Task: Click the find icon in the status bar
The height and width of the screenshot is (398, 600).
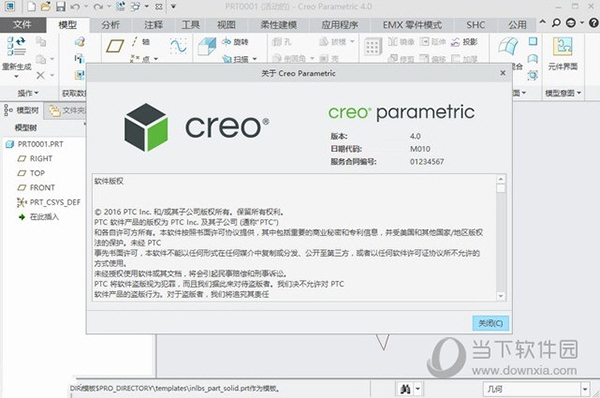Action: pyautogui.click(x=405, y=389)
